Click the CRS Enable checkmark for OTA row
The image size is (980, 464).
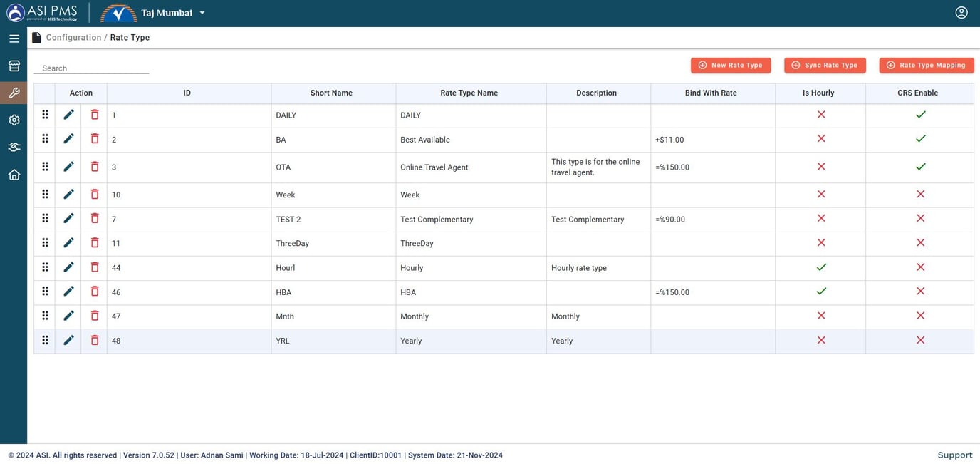pyautogui.click(x=921, y=167)
